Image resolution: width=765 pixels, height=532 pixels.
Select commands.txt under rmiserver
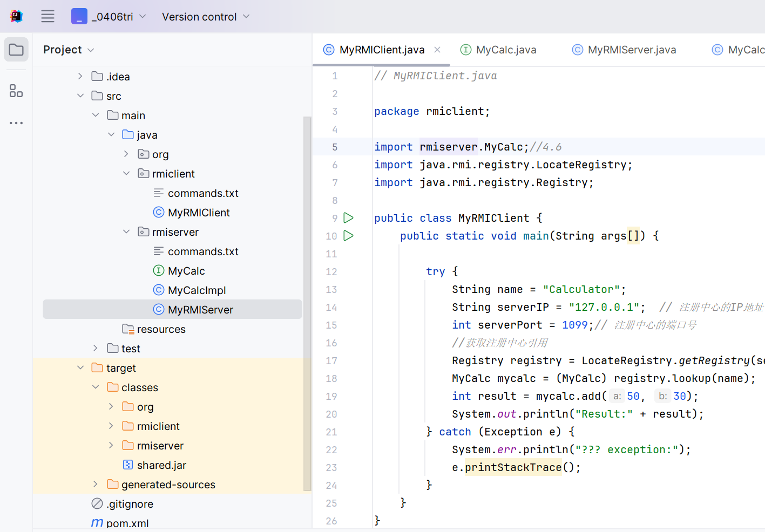click(x=203, y=251)
